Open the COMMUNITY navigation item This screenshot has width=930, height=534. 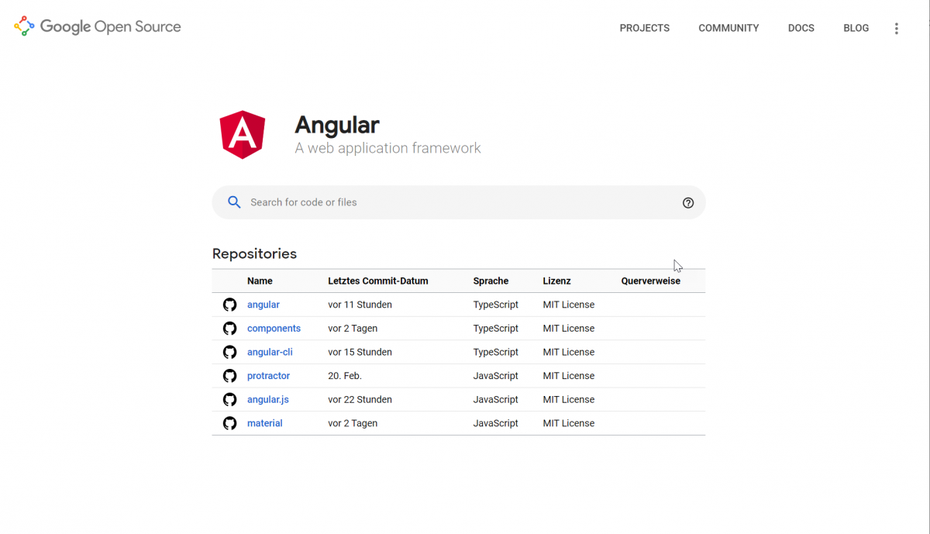click(x=728, y=28)
